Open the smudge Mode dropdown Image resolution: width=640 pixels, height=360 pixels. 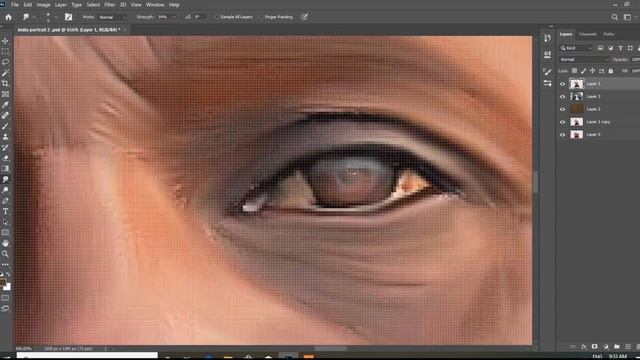pos(113,17)
